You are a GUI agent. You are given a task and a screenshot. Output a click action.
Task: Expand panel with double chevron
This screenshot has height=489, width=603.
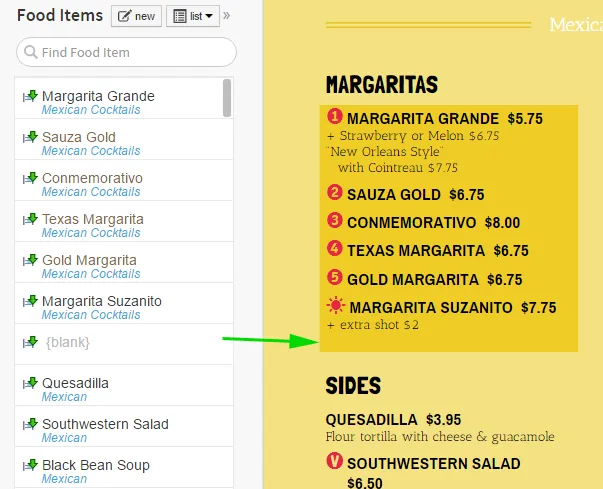(226, 16)
